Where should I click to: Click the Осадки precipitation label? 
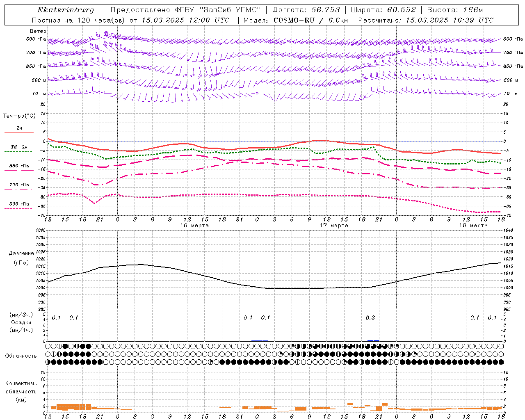pos(21,322)
